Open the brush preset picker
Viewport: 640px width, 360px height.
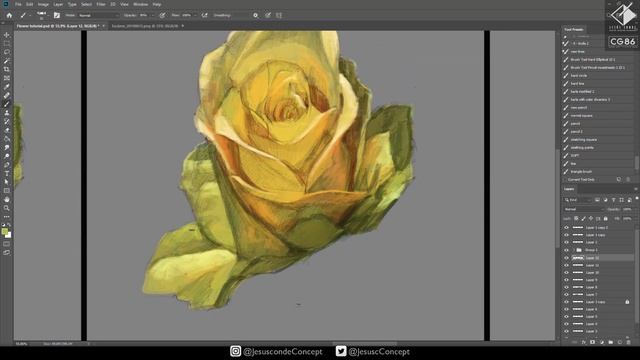[42, 15]
